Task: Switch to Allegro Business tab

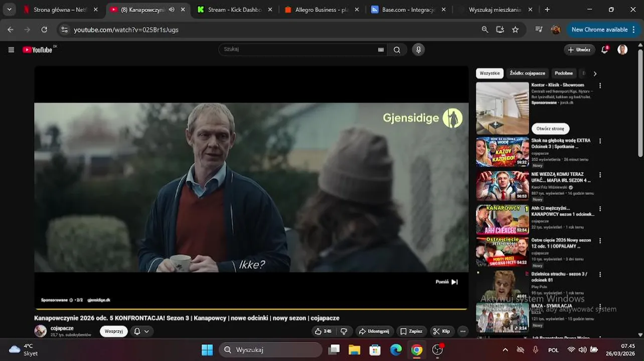Action: (322, 10)
